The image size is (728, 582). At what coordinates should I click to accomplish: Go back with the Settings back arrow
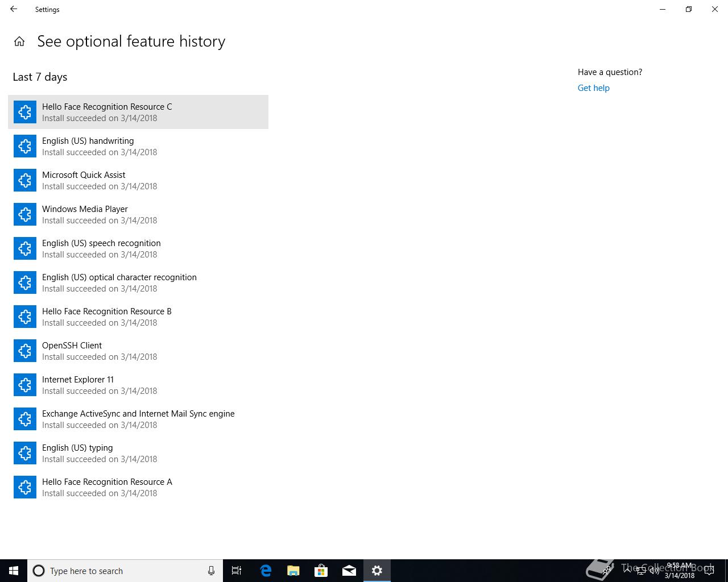point(14,9)
